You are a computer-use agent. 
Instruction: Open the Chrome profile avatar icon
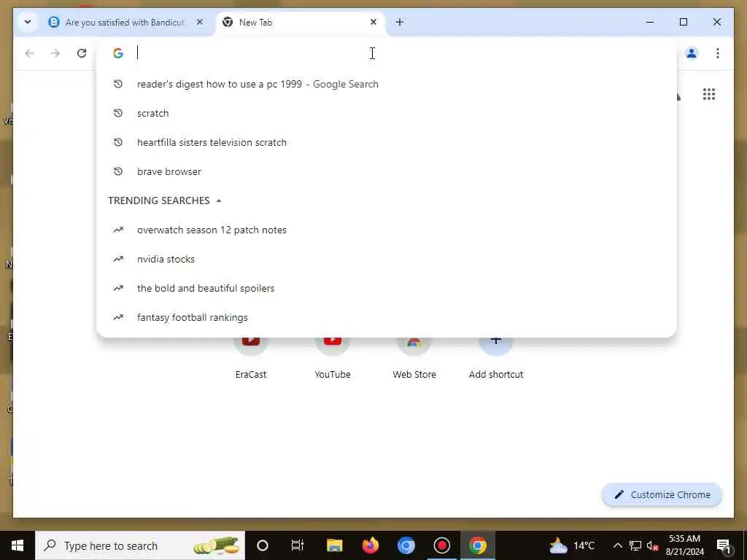692,52
